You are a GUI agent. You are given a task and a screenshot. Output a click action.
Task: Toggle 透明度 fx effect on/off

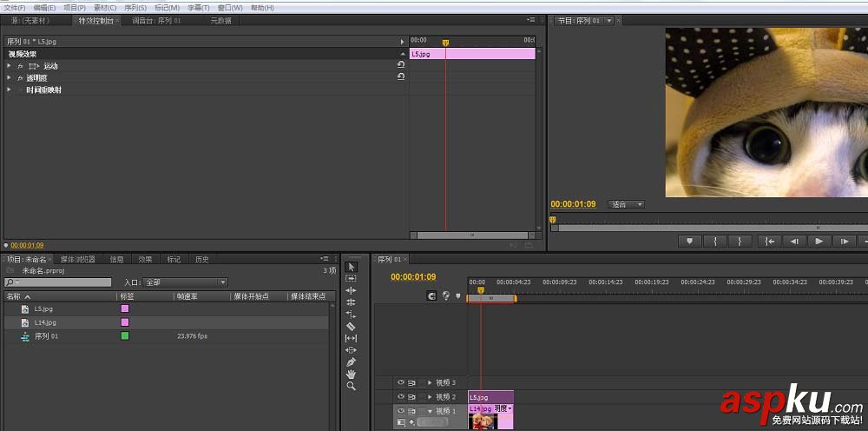click(x=21, y=78)
